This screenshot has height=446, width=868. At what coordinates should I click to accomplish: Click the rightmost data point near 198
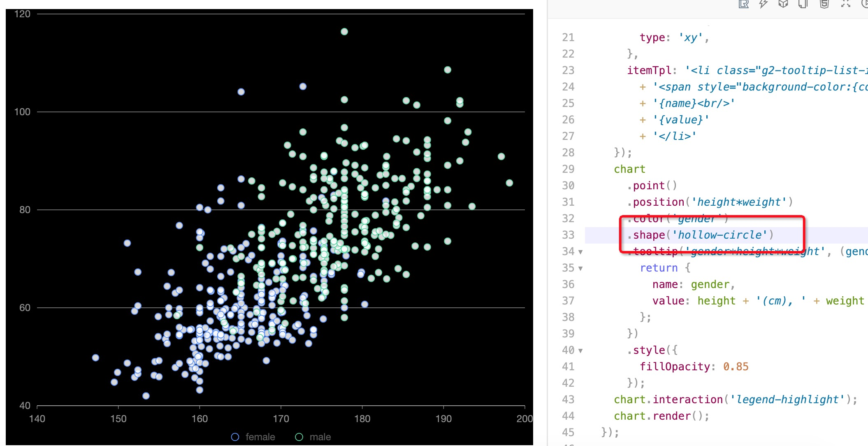[509, 183]
